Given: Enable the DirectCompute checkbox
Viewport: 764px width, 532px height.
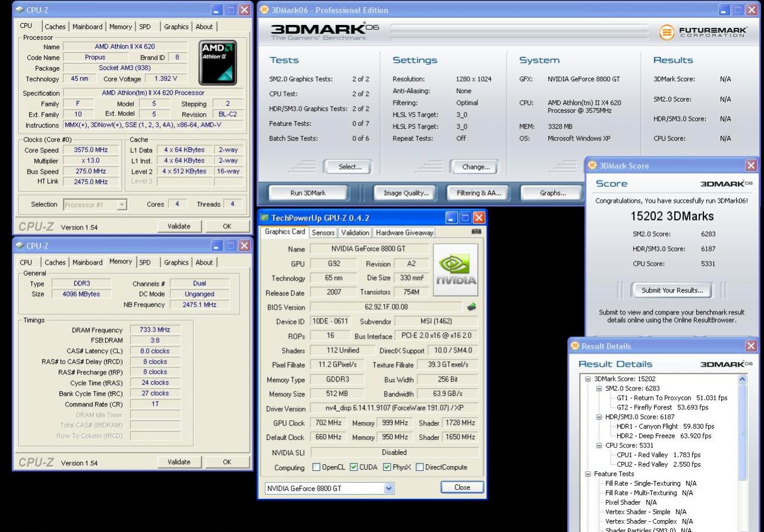Looking at the screenshot, I should tap(420, 467).
